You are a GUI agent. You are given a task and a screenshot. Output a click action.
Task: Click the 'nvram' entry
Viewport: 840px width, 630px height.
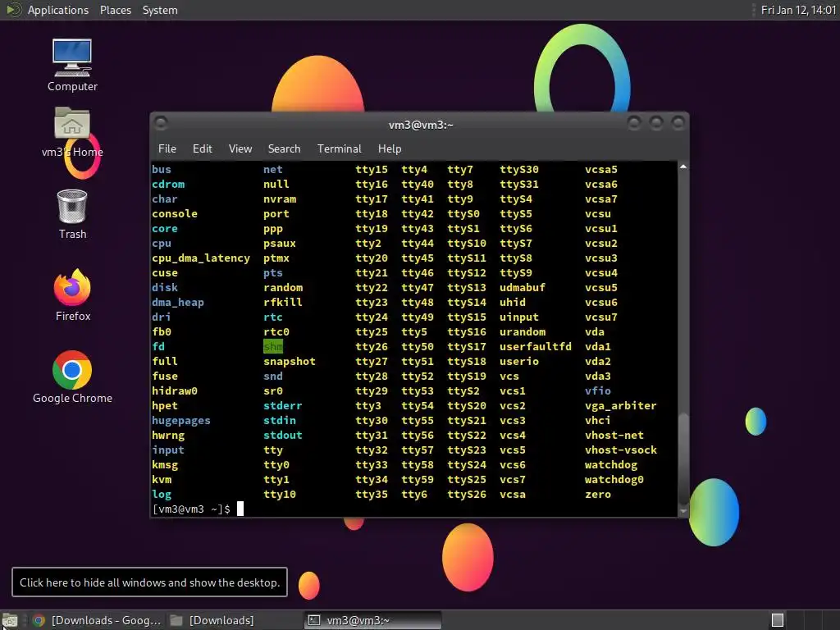pyautogui.click(x=280, y=199)
